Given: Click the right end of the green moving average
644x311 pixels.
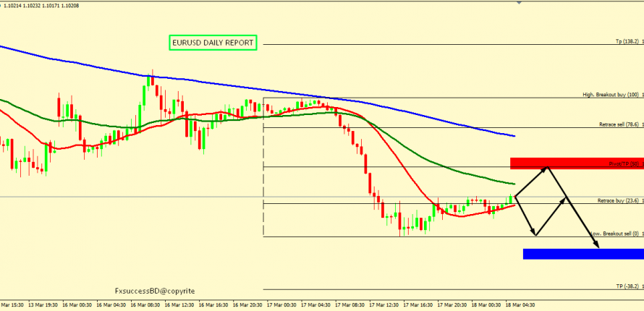Looking at the screenshot, I should 514,184.
